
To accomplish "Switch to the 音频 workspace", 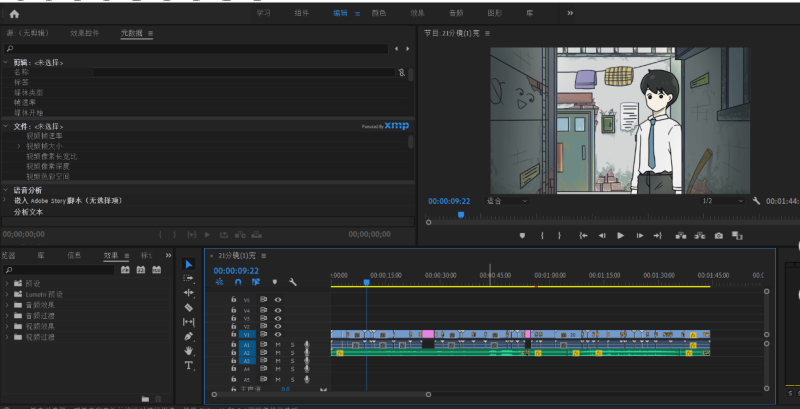I will click(x=456, y=13).
